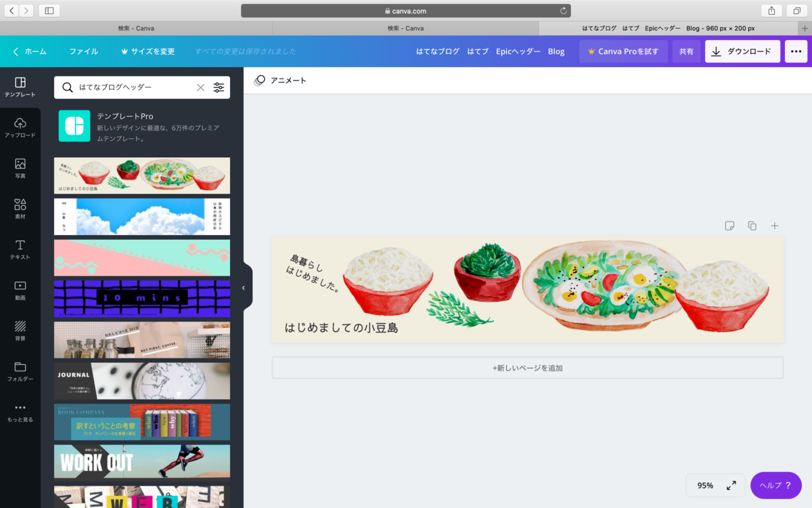Open the Video (動画) panel
Viewport: 812px width, 508px height.
[x=20, y=290]
